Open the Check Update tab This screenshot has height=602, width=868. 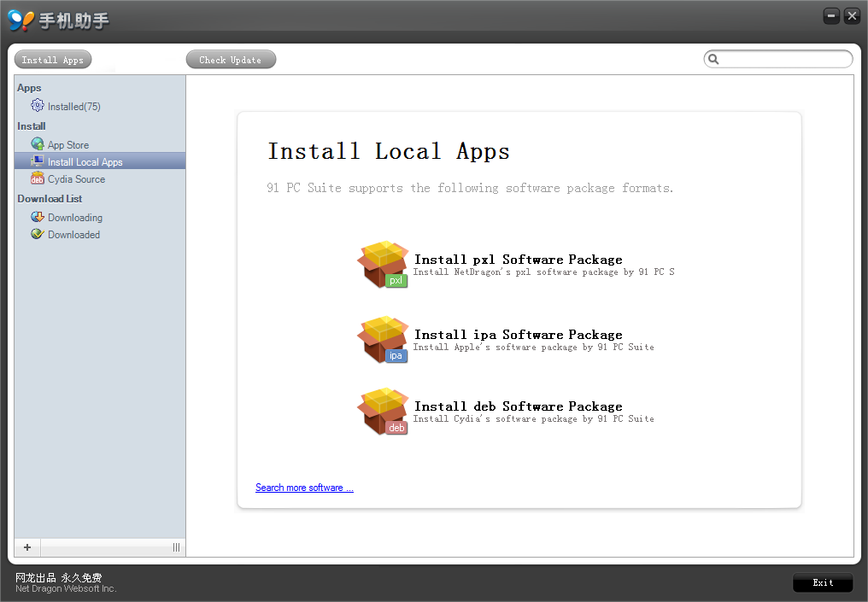[231, 60]
